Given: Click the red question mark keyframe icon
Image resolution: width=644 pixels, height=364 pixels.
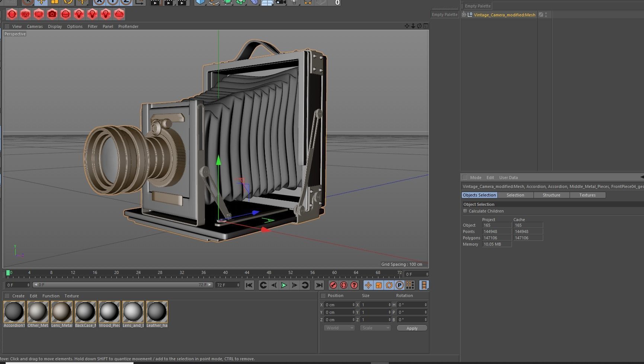Looking at the screenshot, I should (x=354, y=285).
